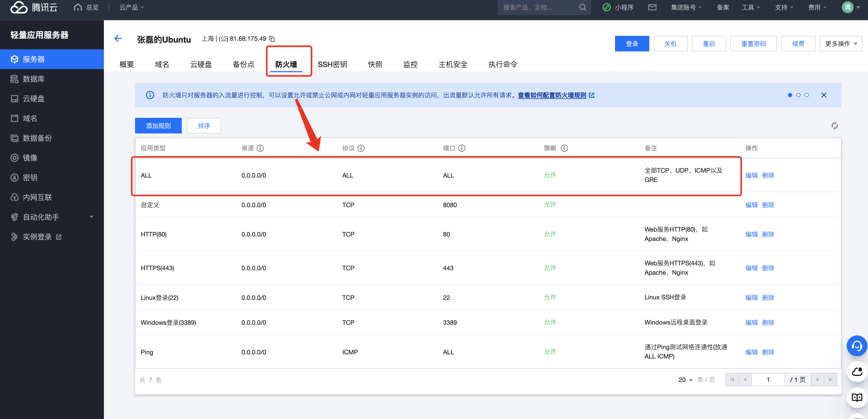Change the 20 条/页 page size
Image resolution: width=868 pixels, height=419 pixels.
(685, 380)
